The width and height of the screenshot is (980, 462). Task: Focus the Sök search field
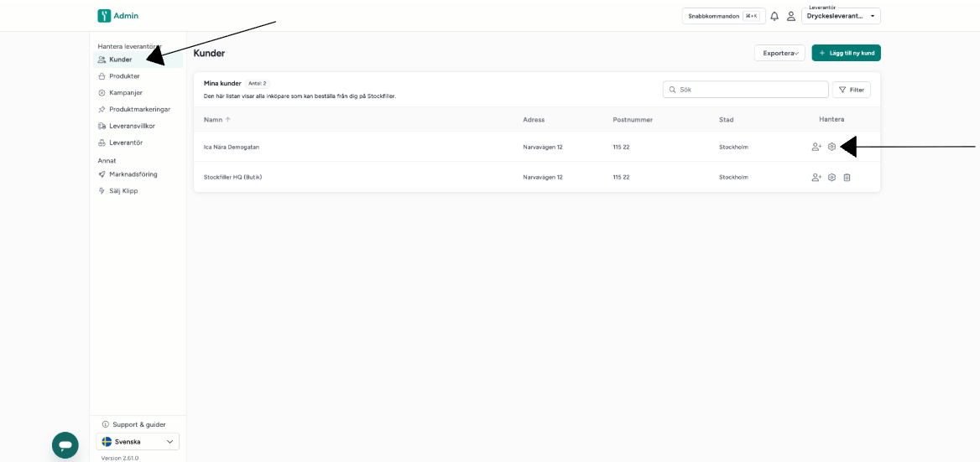(746, 90)
